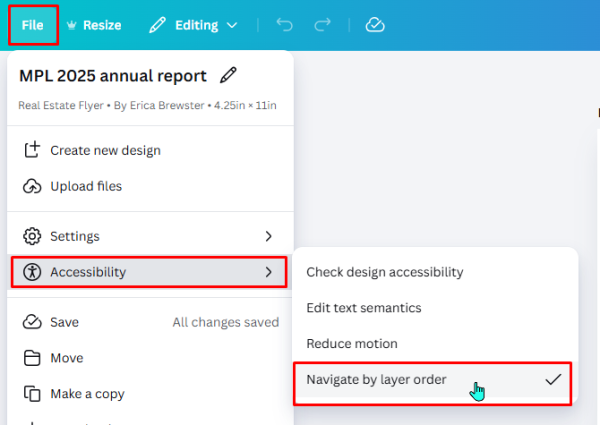Click the Save cloud checkmark icon
The width and height of the screenshot is (600, 425).
(32, 322)
